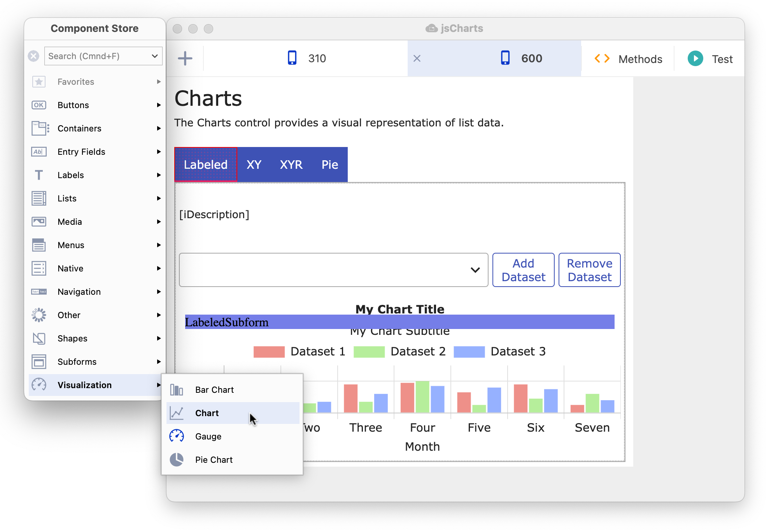Choose Pie Chart from the submenu
769x532 pixels.
pyautogui.click(x=233, y=460)
